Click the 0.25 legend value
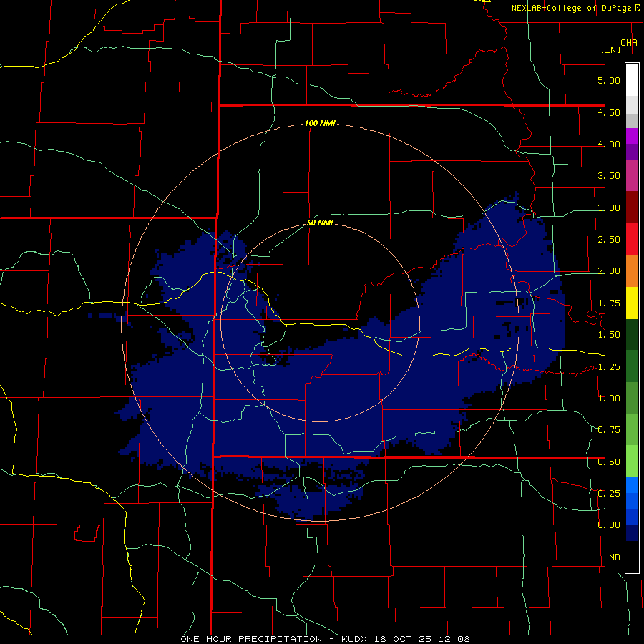This screenshot has height=644, width=644. coord(609,494)
